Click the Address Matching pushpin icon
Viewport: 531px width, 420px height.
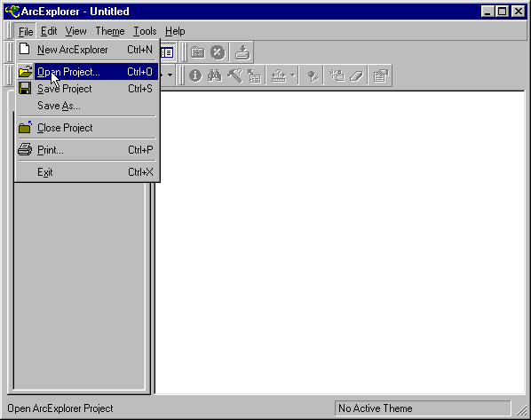tap(313, 75)
